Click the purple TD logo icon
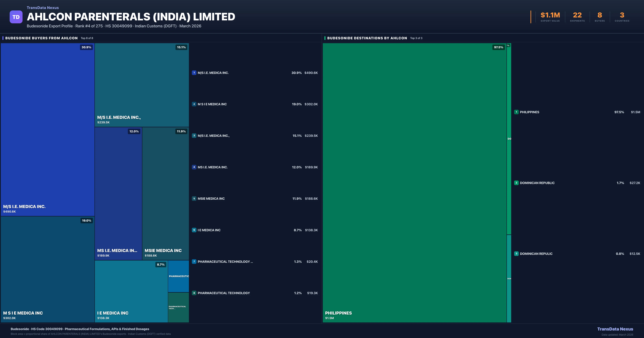This screenshot has width=644, height=338. click(16, 17)
